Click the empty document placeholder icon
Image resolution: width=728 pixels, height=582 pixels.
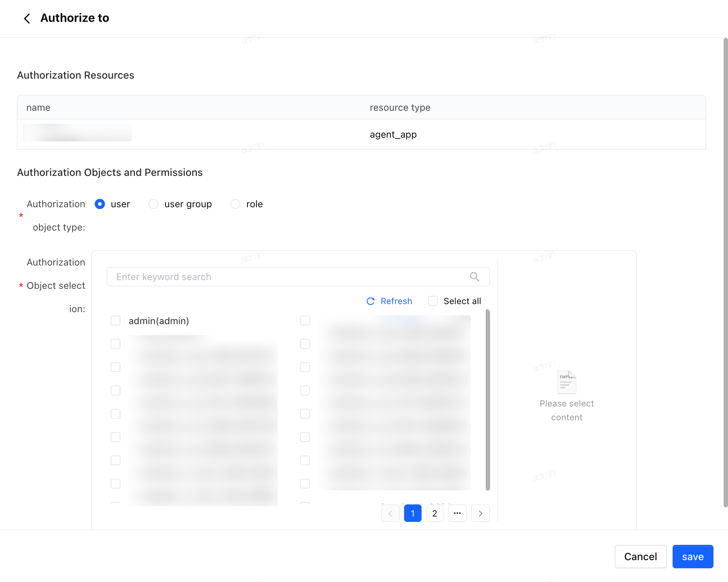[x=567, y=382]
